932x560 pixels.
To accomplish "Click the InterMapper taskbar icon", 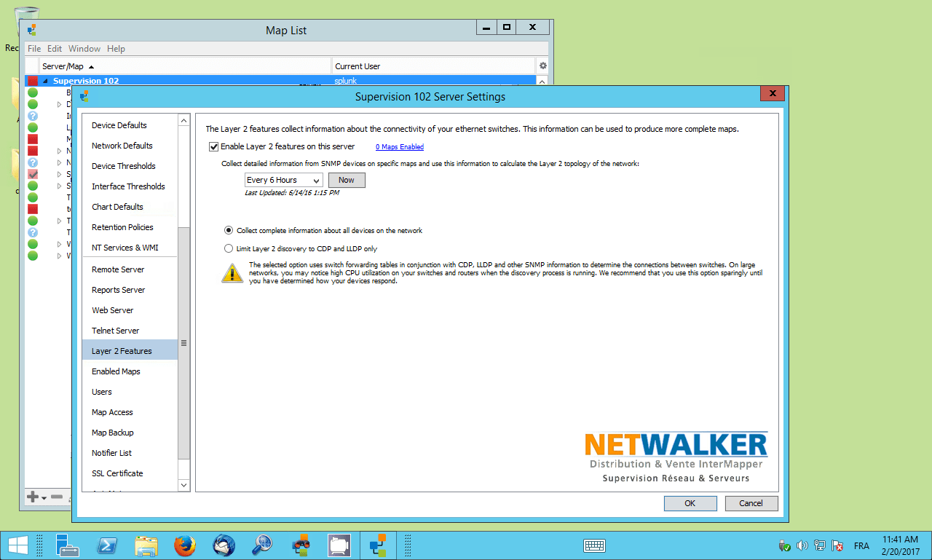I will pos(378,545).
